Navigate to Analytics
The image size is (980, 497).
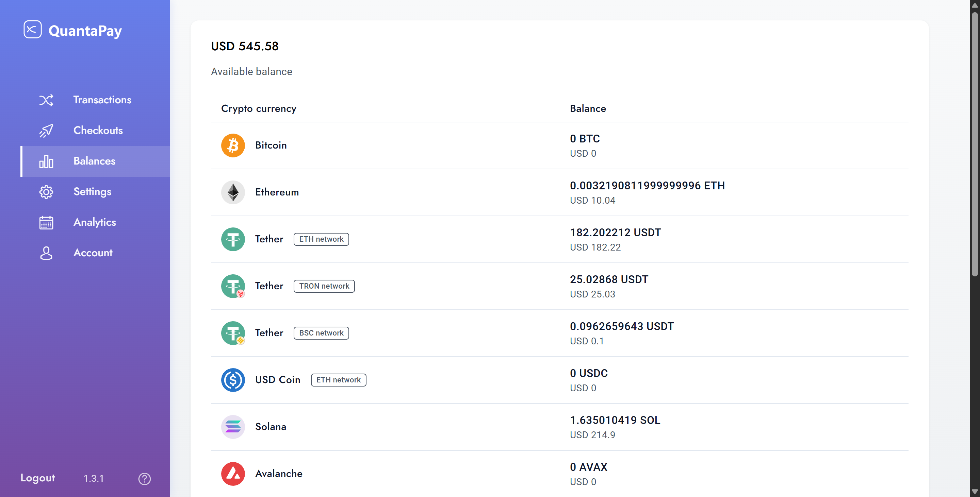[95, 222]
